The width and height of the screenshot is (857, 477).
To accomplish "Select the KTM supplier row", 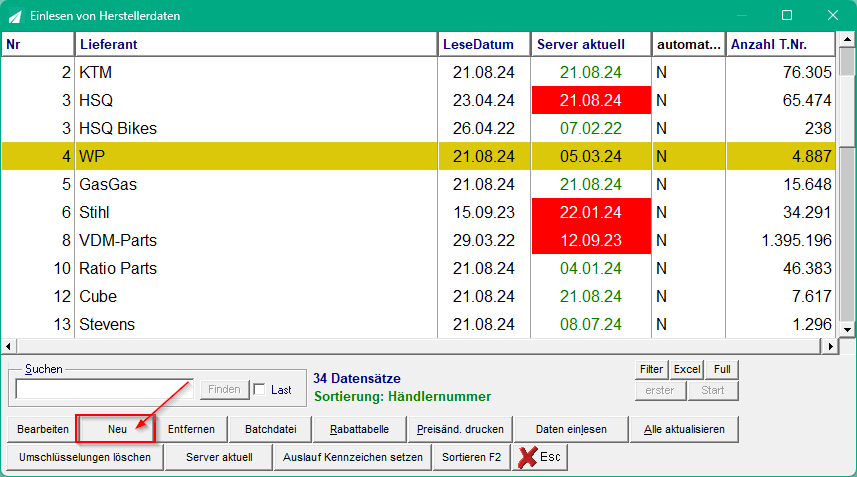I will (x=419, y=72).
